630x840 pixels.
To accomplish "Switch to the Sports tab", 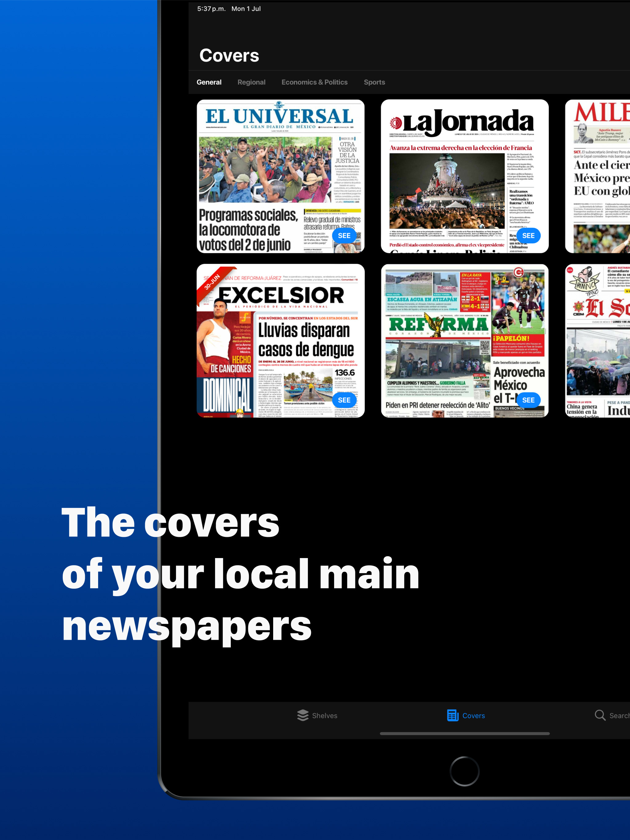I will coord(374,82).
